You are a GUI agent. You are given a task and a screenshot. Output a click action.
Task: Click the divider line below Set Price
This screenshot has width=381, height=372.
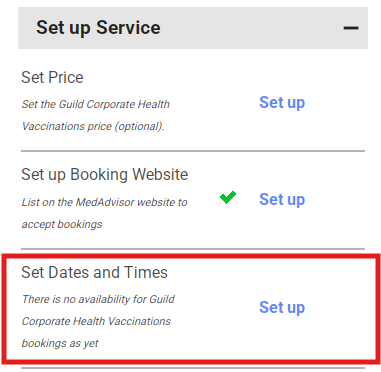(193, 151)
